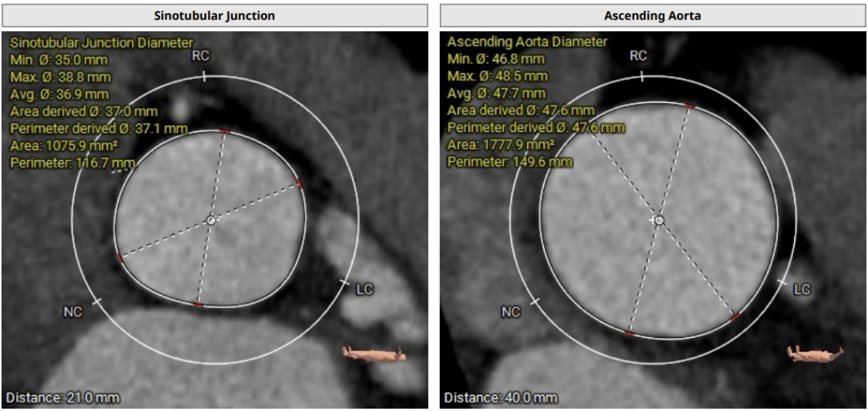The height and width of the screenshot is (411, 868).
Task: Click the NC marker in the Ascending Aorta view
Action: click(x=511, y=312)
